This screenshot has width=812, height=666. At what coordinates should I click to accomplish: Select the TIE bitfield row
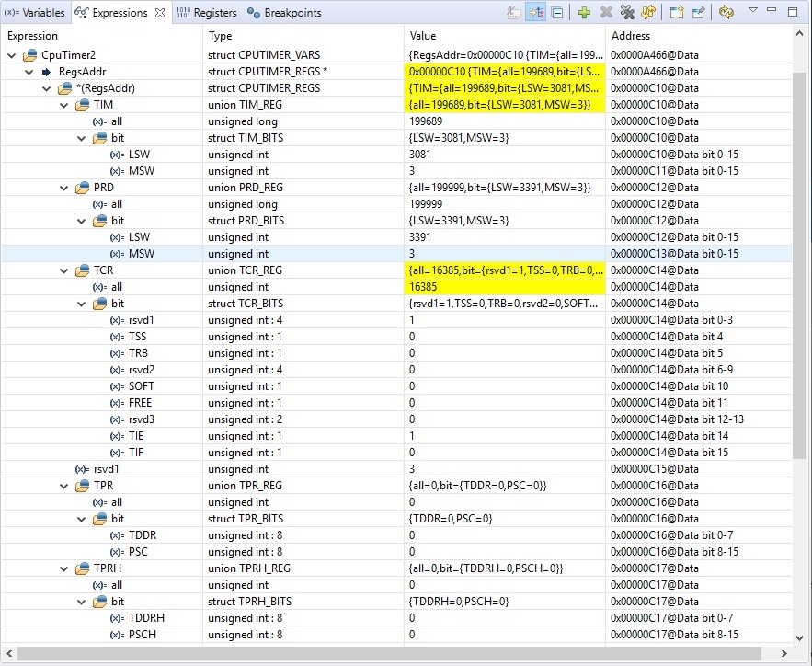(x=396, y=436)
